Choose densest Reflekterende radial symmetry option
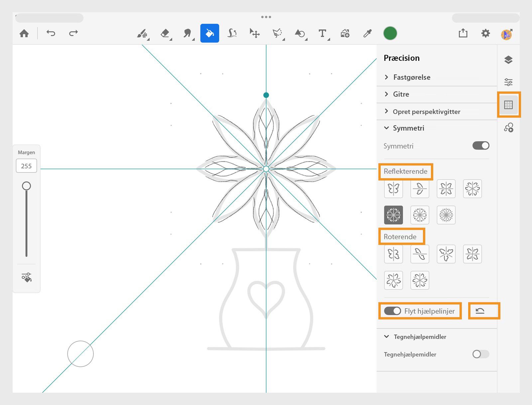This screenshot has width=532, height=405. click(x=446, y=215)
